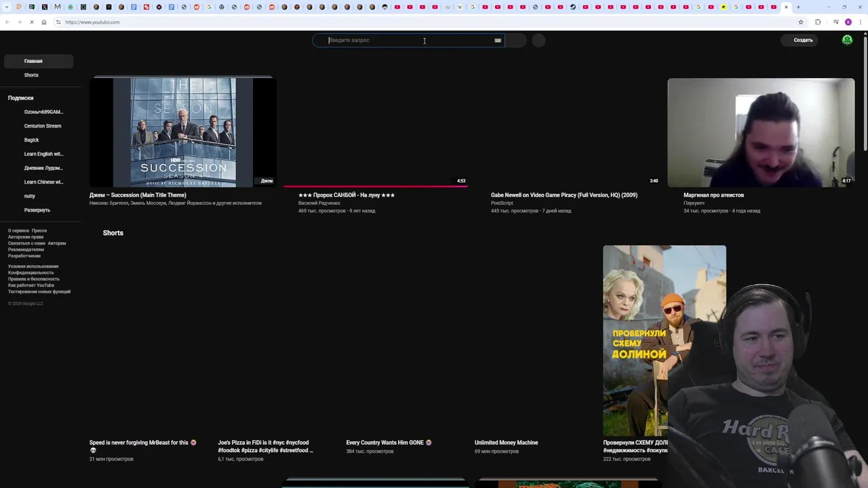Start voice search with the round button
Viewport: 868px width, 488px height.
coord(538,41)
